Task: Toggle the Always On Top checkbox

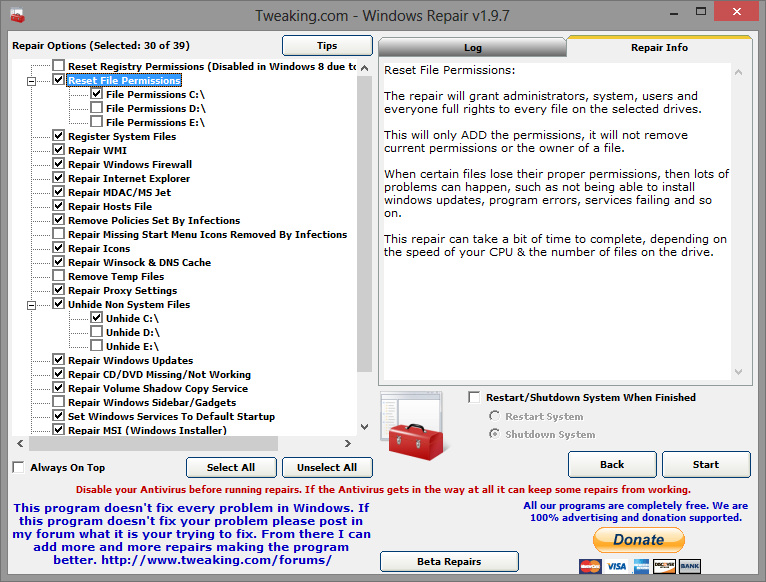Action: (x=19, y=467)
